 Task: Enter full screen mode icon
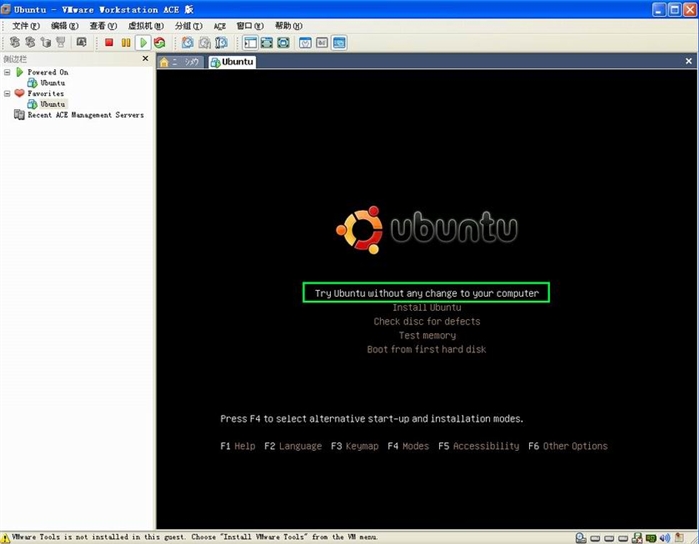284,43
